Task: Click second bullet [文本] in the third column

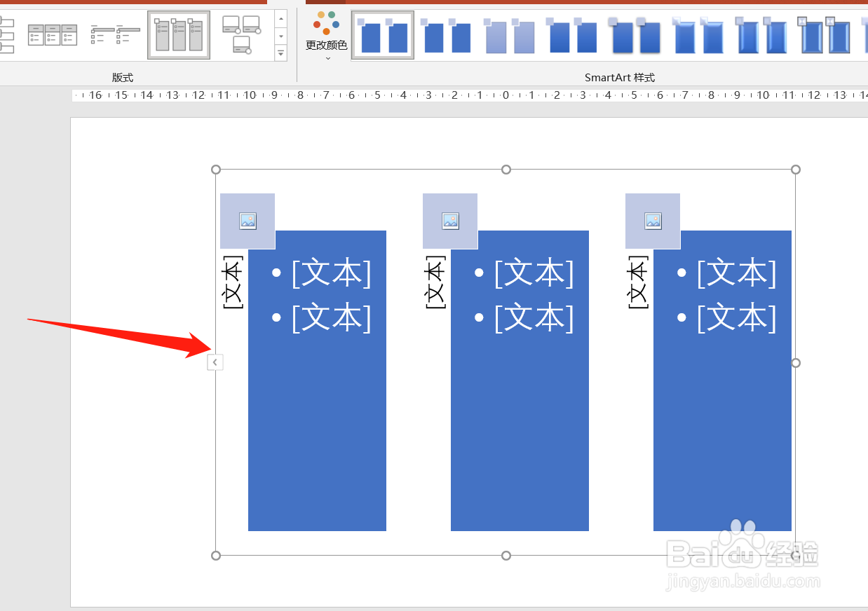Action: 736,317
